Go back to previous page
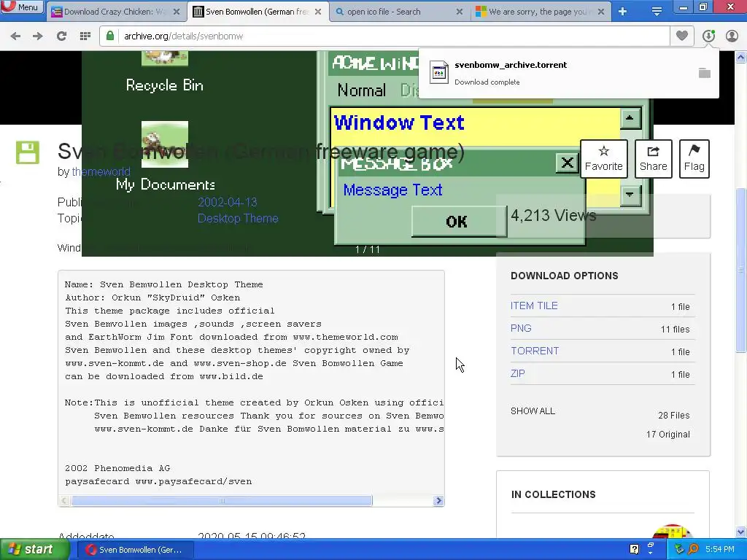Image resolution: width=747 pixels, height=560 pixels. [x=15, y=36]
